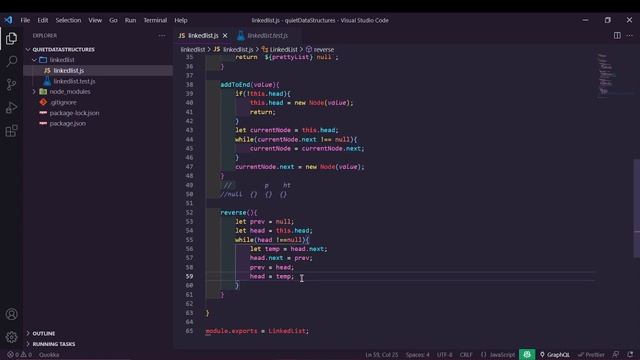640x360 pixels.
Task: Open the Edit menu
Action: point(43,20)
